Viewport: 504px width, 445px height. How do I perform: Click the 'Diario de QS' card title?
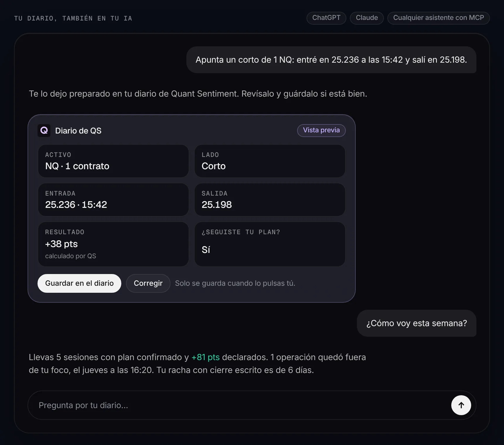(78, 131)
